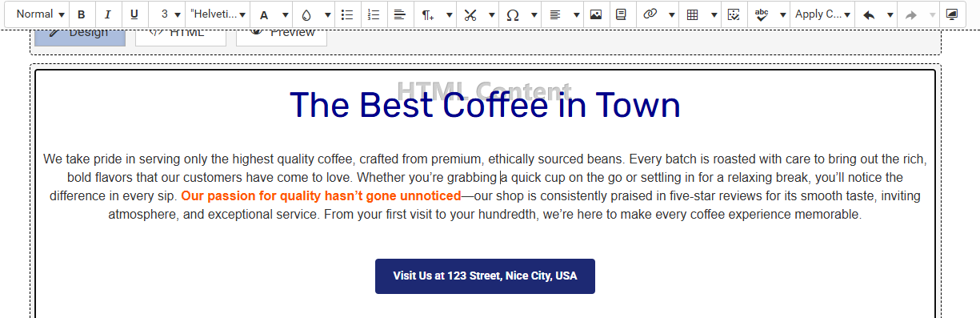Click the scissors cut icon
980x318 pixels.
[x=470, y=14]
